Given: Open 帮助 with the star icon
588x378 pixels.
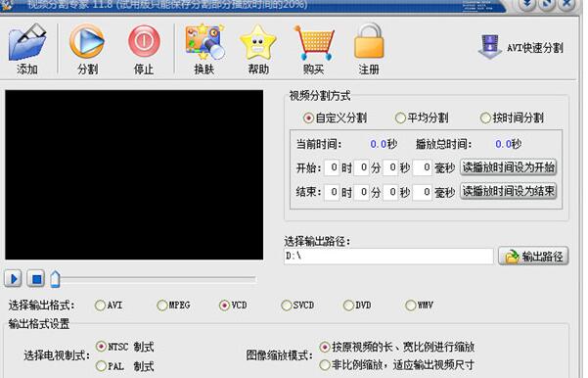Looking at the screenshot, I should coord(258,43).
